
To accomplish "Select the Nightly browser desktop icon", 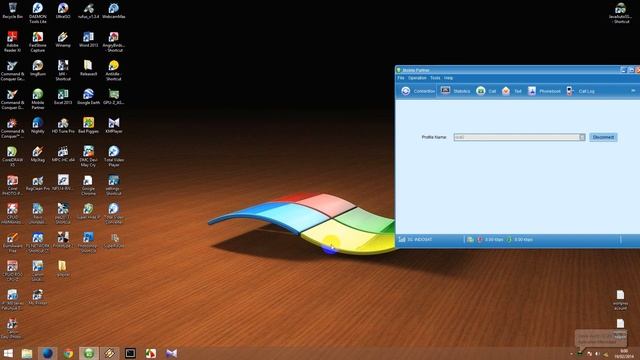I will [x=38, y=126].
